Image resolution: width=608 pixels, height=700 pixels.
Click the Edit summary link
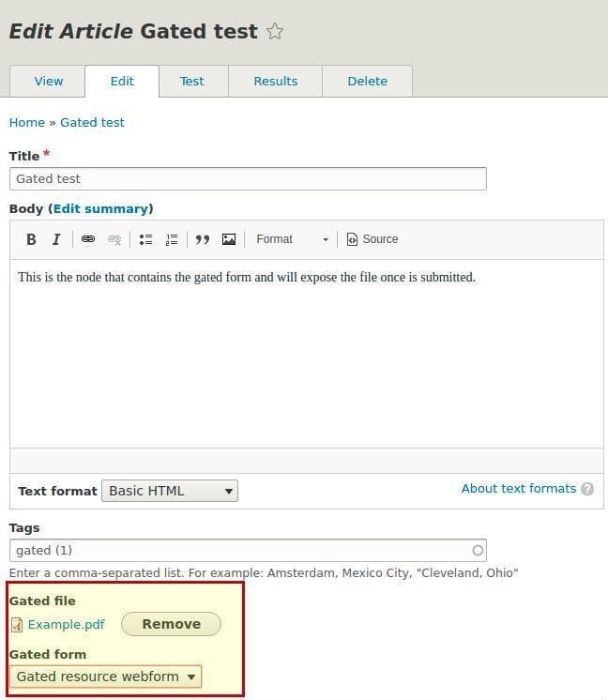click(x=100, y=209)
